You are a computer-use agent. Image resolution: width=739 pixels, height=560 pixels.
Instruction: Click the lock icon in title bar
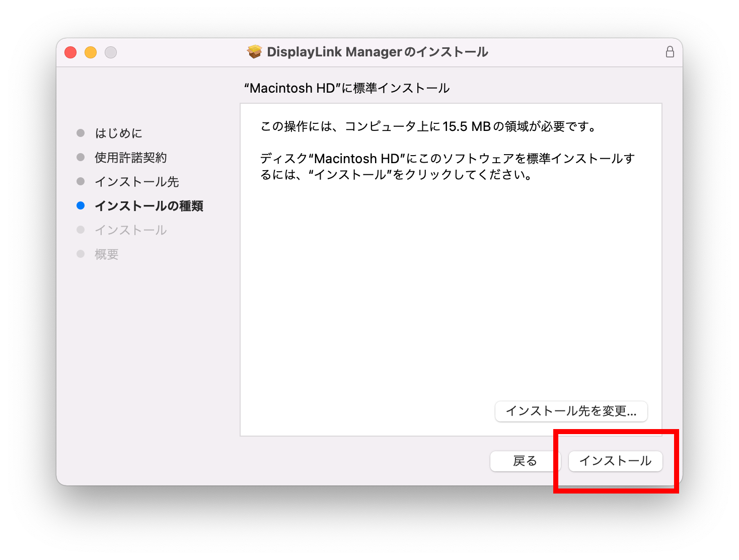[670, 52]
